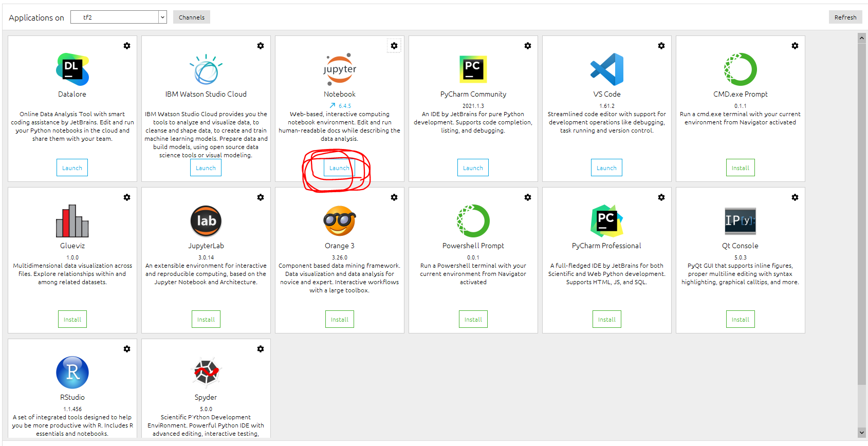868x446 pixels.
Task: Open the RStudio gear options
Action: tap(127, 349)
